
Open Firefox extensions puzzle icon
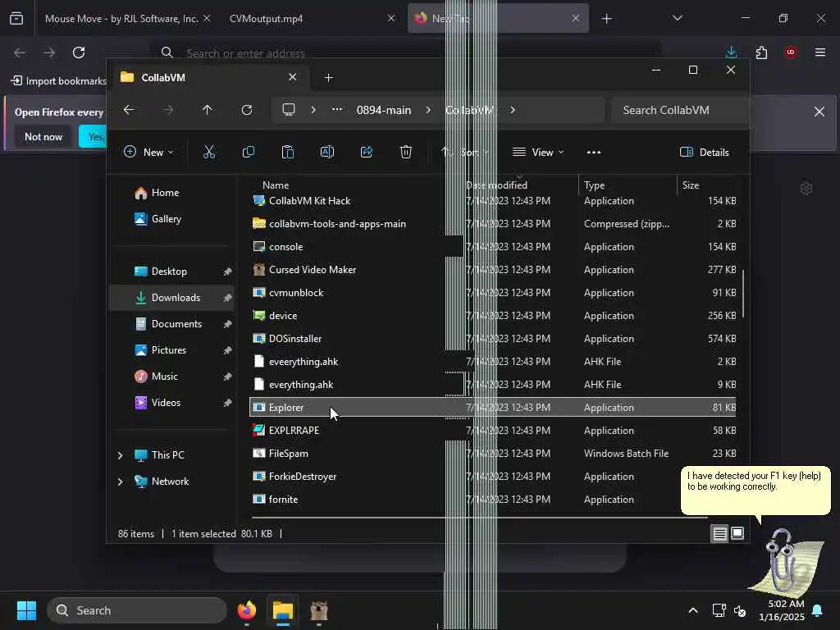pos(761,52)
